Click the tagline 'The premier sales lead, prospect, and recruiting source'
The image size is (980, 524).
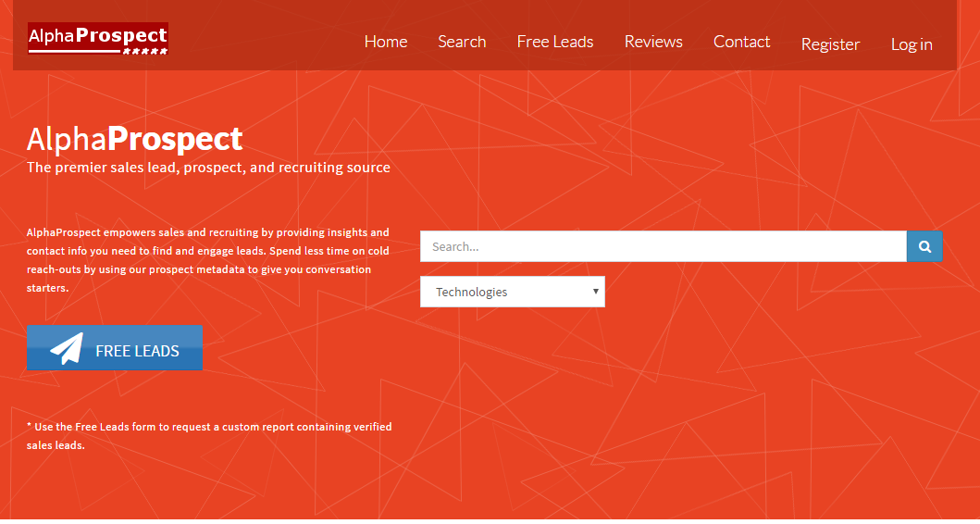(208, 168)
